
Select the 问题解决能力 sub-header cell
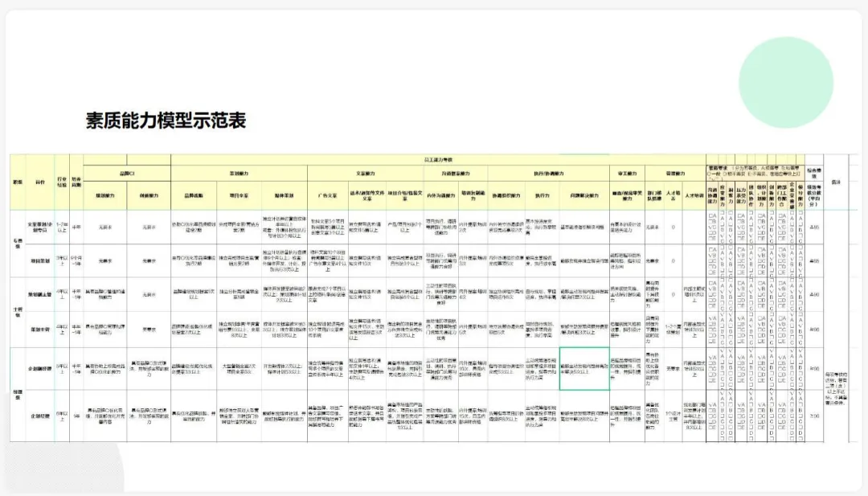tap(584, 195)
